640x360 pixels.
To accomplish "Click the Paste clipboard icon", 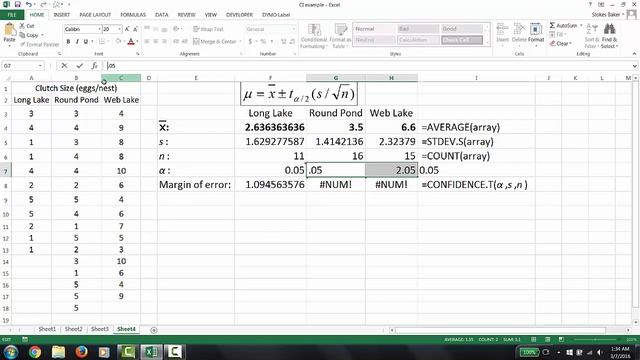I will (x=9, y=30).
